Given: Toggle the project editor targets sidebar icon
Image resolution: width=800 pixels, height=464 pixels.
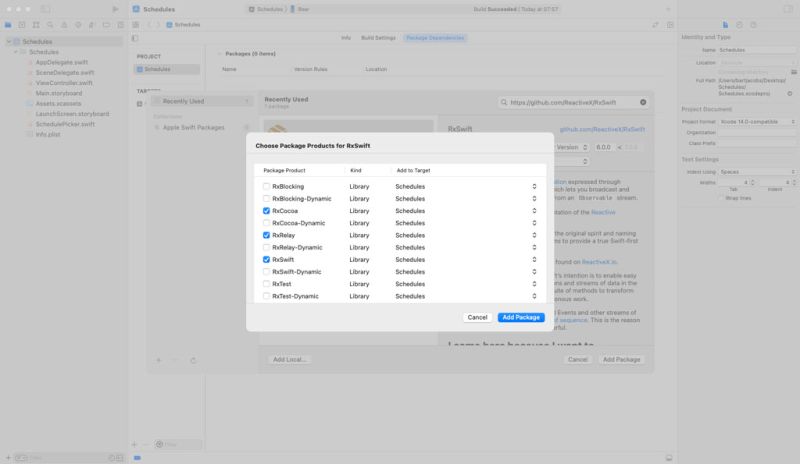Looking at the screenshot, I should pyautogui.click(x=135, y=38).
